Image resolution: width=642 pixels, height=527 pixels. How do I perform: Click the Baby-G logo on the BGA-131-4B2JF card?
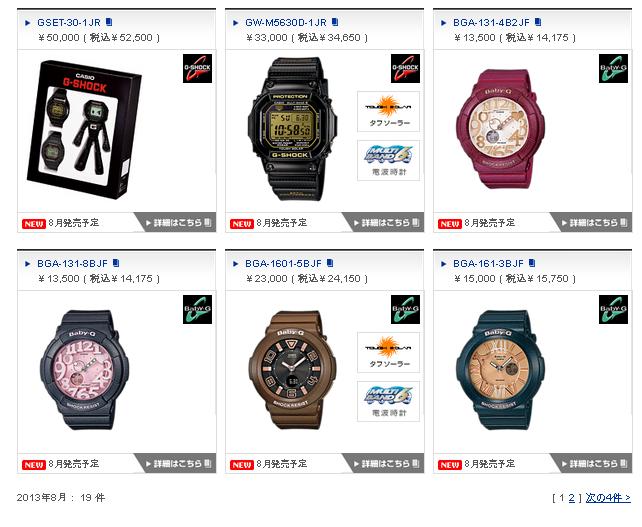[613, 68]
